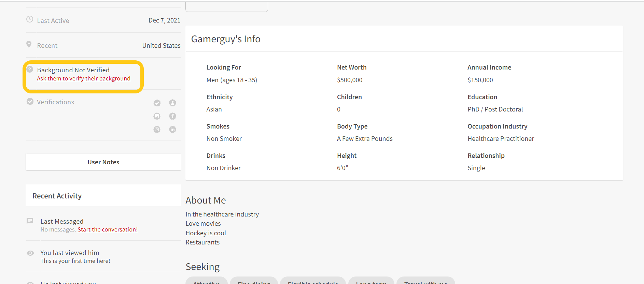Click the Facebook verification badge
644x284 pixels.
[172, 116]
